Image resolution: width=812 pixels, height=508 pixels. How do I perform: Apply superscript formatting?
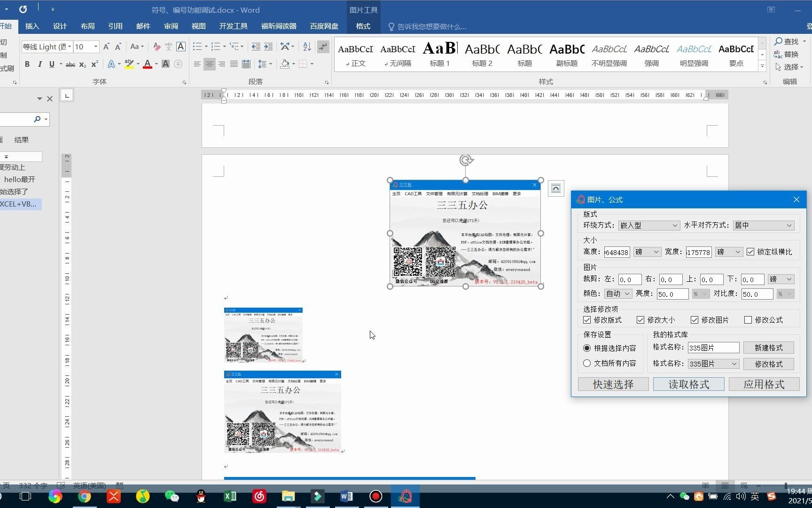click(95, 64)
